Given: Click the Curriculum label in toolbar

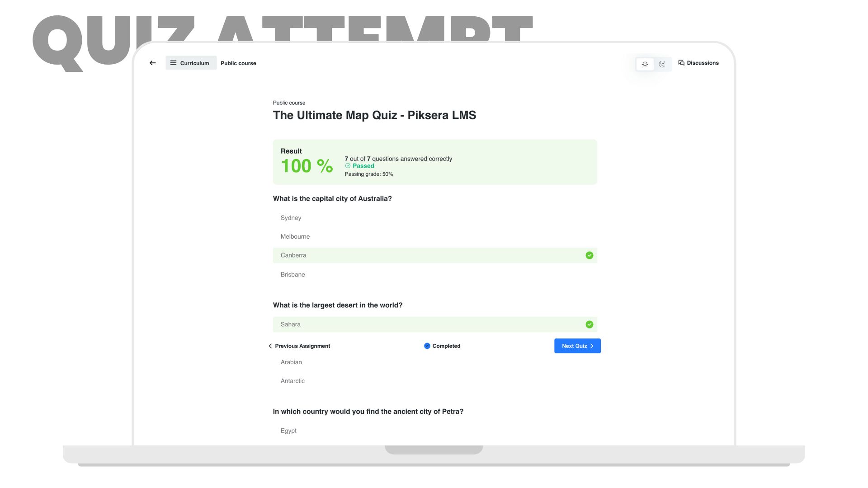Looking at the screenshot, I should click(x=194, y=63).
